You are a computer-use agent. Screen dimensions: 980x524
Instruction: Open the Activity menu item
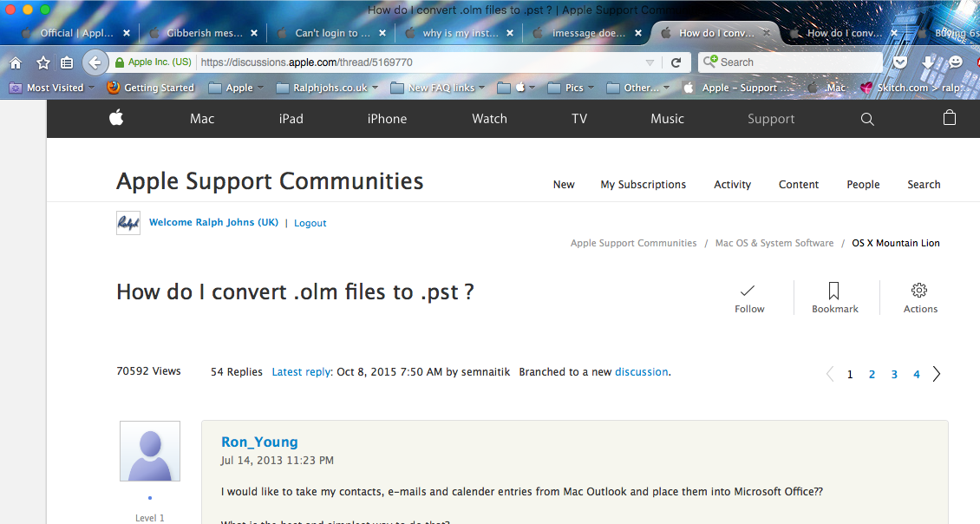pyautogui.click(x=732, y=185)
